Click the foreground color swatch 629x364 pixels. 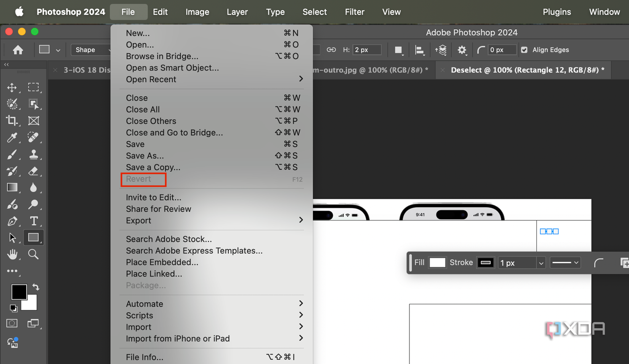pos(19,292)
